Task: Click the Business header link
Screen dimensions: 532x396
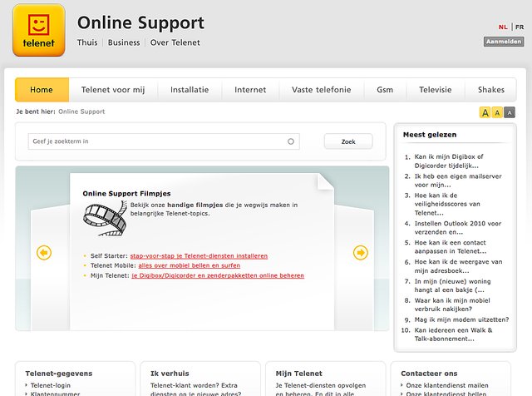Action: [x=124, y=42]
